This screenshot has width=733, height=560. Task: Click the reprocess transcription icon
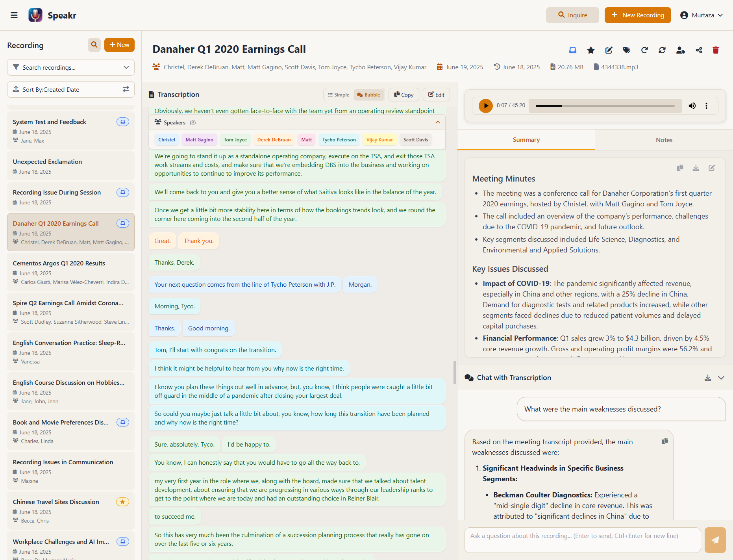pyautogui.click(x=644, y=50)
